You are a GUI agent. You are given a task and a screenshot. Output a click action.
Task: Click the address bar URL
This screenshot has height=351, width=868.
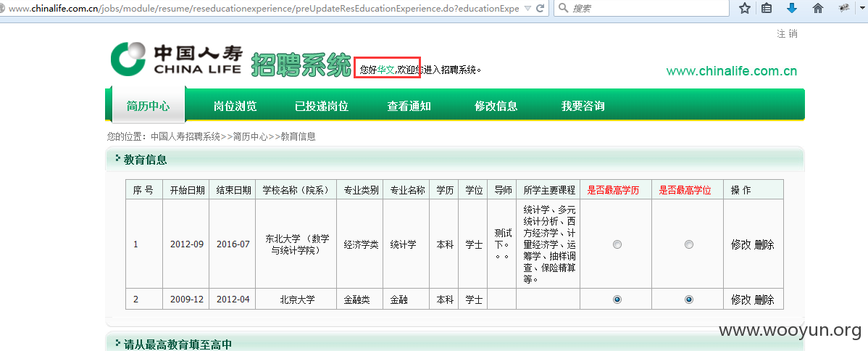pos(263,8)
